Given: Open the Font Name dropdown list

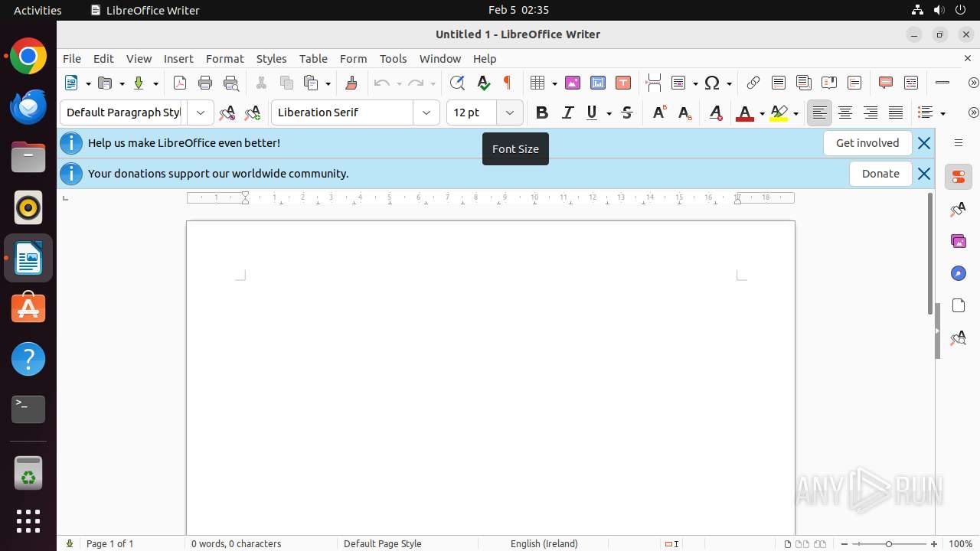Looking at the screenshot, I should (426, 112).
